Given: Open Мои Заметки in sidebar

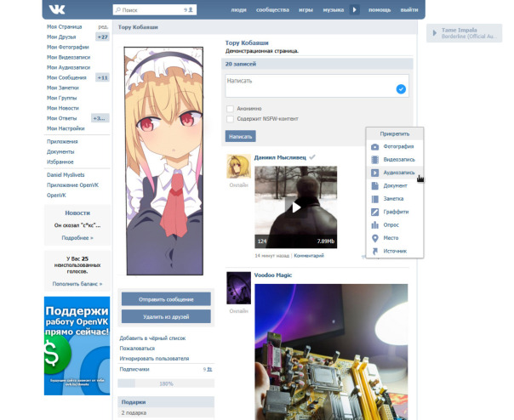Looking at the screenshot, I should (63, 88).
